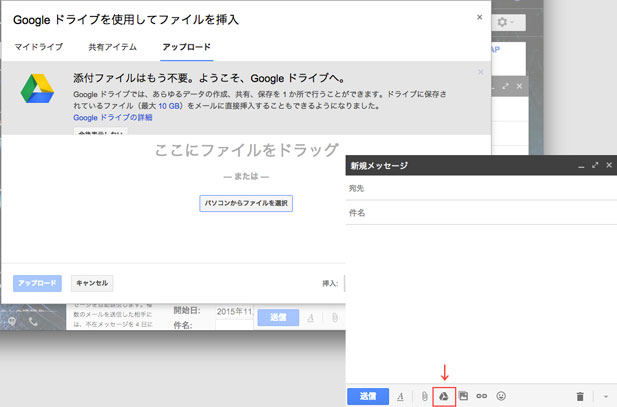Dismiss the Google Drive welcome banner
617x407 pixels.
pyautogui.click(x=480, y=72)
